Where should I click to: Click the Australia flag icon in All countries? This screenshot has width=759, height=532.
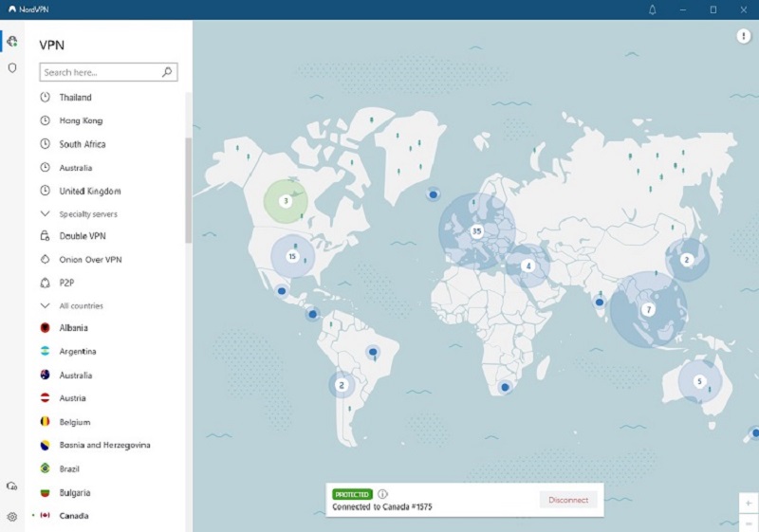tap(45, 375)
